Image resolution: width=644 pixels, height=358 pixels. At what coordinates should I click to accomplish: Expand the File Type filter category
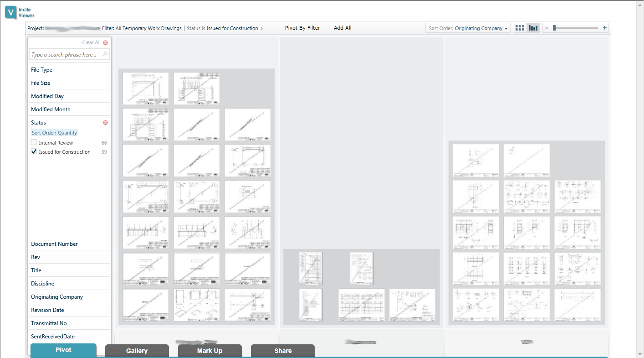[41, 70]
